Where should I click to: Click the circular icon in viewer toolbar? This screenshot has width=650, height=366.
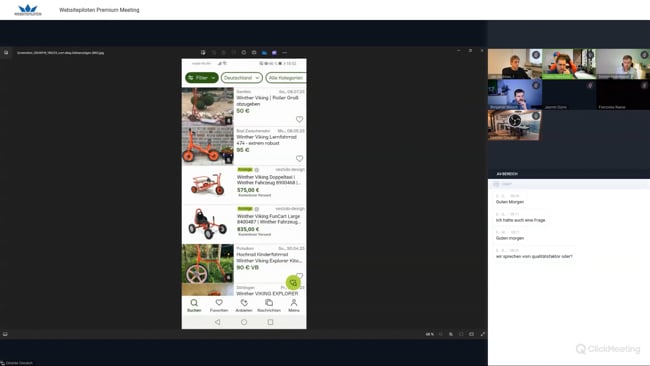tap(244, 53)
